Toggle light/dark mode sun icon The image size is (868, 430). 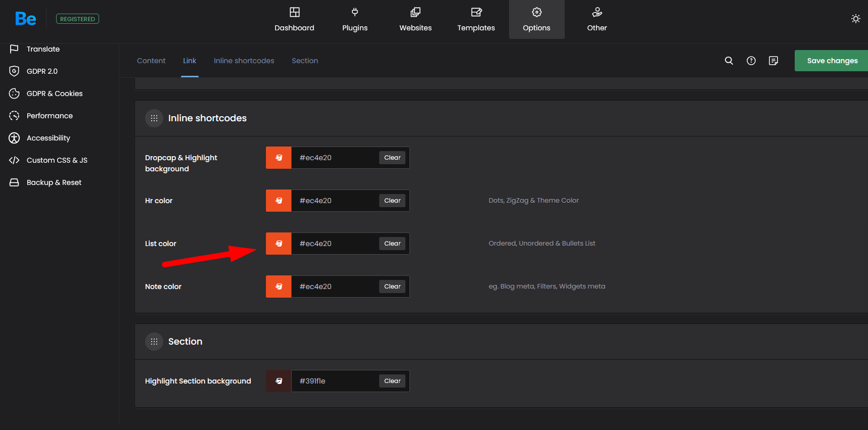(x=856, y=19)
